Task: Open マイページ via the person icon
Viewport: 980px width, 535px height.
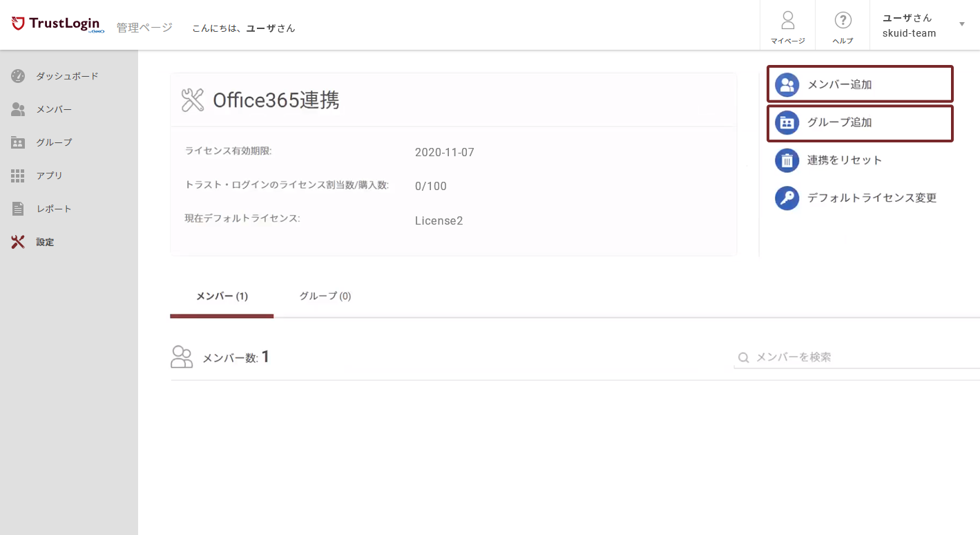Action: click(x=787, y=19)
